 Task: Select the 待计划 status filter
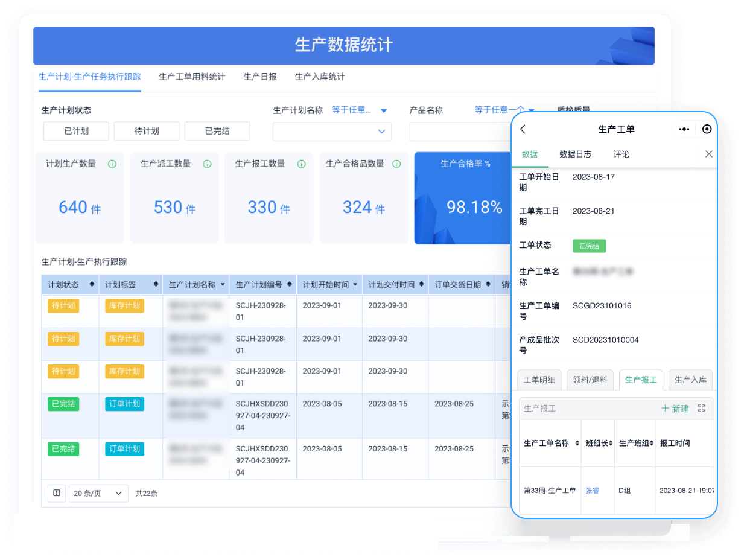point(147,131)
